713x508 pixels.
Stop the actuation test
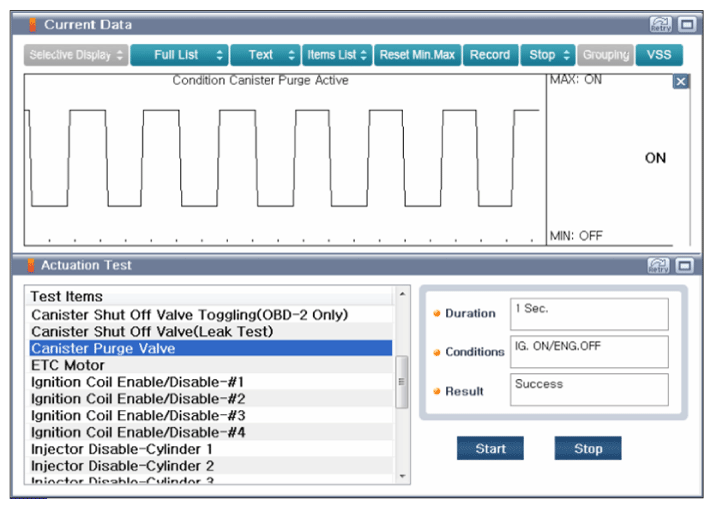(588, 449)
